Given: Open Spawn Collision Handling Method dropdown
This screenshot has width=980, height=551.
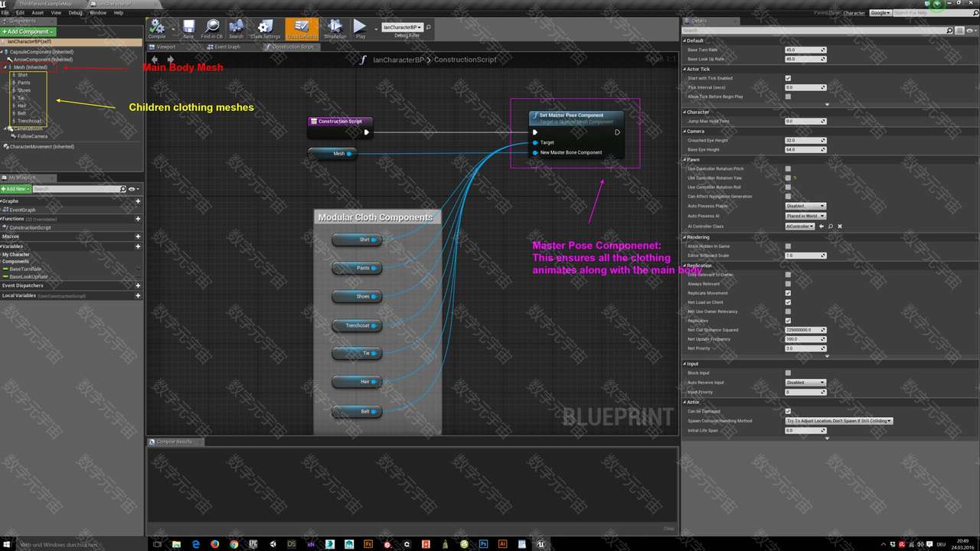Looking at the screenshot, I should tap(839, 421).
